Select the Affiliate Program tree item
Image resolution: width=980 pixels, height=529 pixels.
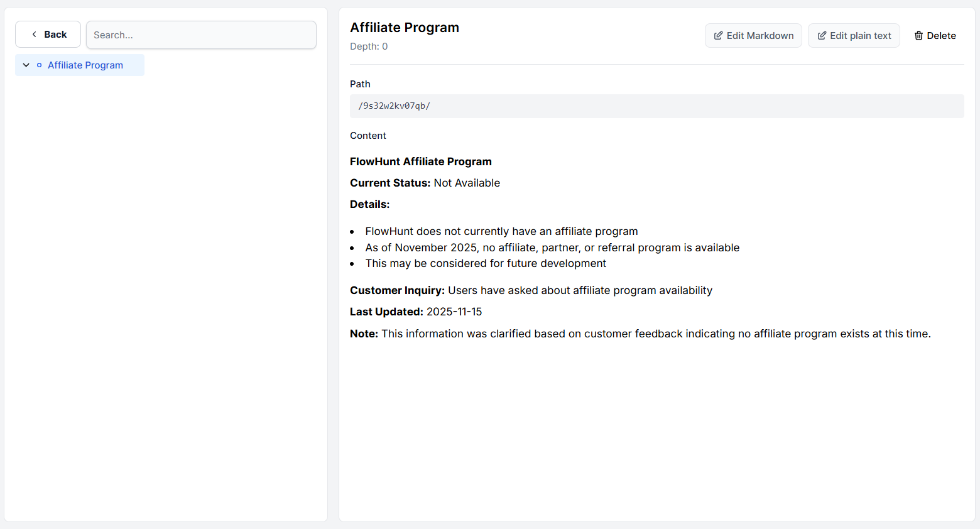pos(80,65)
